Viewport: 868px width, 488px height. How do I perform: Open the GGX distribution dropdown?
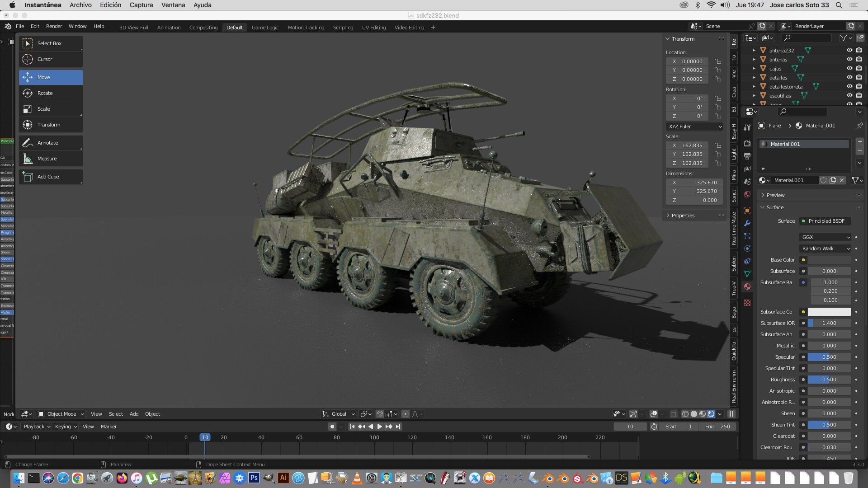[x=826, y=237]
